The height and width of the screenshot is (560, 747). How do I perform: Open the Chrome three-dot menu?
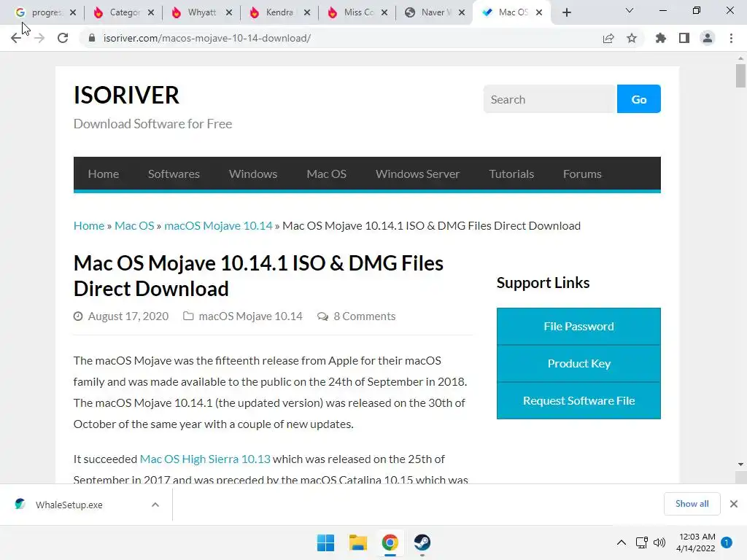731,38
